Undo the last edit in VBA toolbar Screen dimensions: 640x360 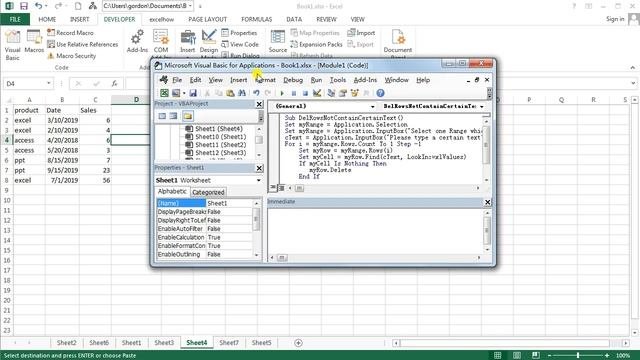[x=256, y=93]
